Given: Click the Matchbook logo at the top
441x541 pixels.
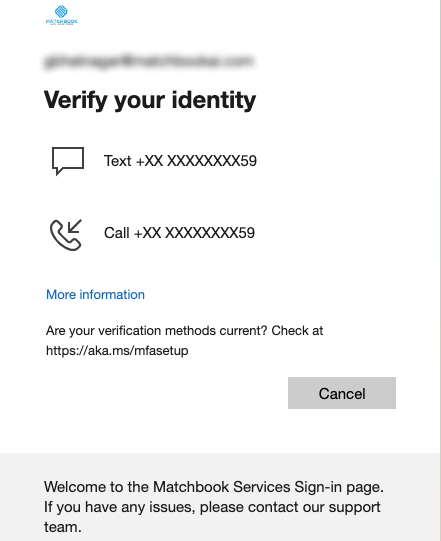Looking at the screenshot, I should coord(61,15).
